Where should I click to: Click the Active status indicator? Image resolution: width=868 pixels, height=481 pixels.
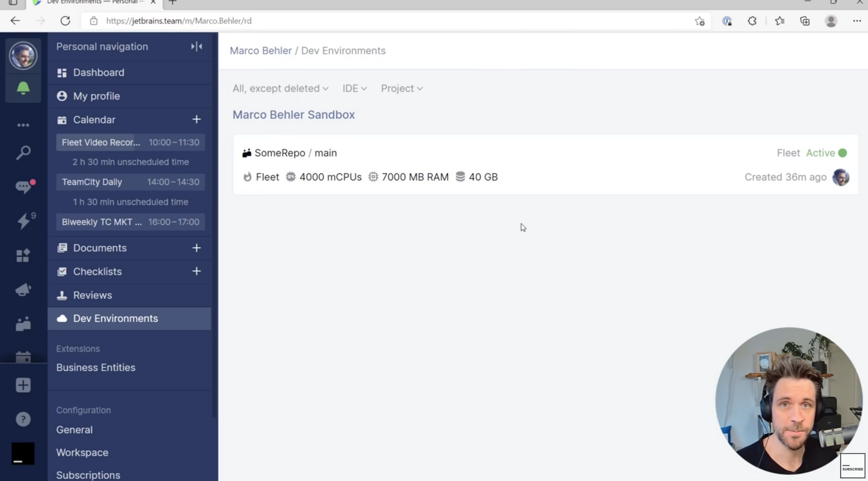826,153
